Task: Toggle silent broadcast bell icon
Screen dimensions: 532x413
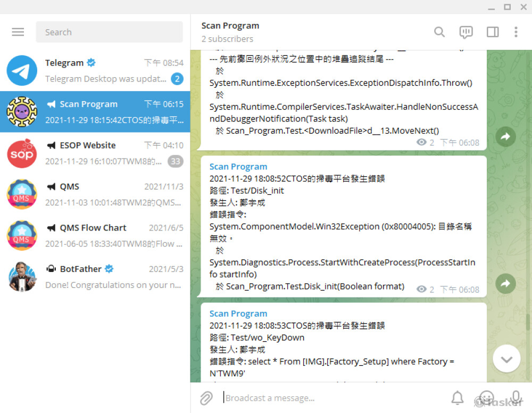Action: pyautogui.click(x=457, y=398)
